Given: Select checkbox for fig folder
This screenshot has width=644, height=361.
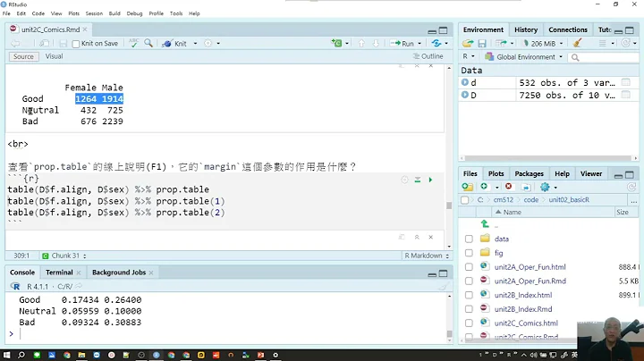Looking at the screenshot, I should (469, 253).
